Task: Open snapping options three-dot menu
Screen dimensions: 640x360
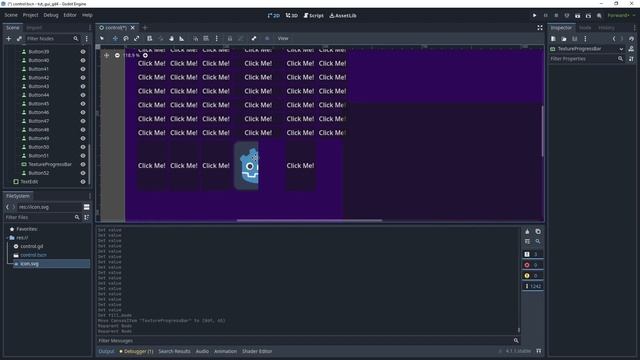Action: coord(217,38)
